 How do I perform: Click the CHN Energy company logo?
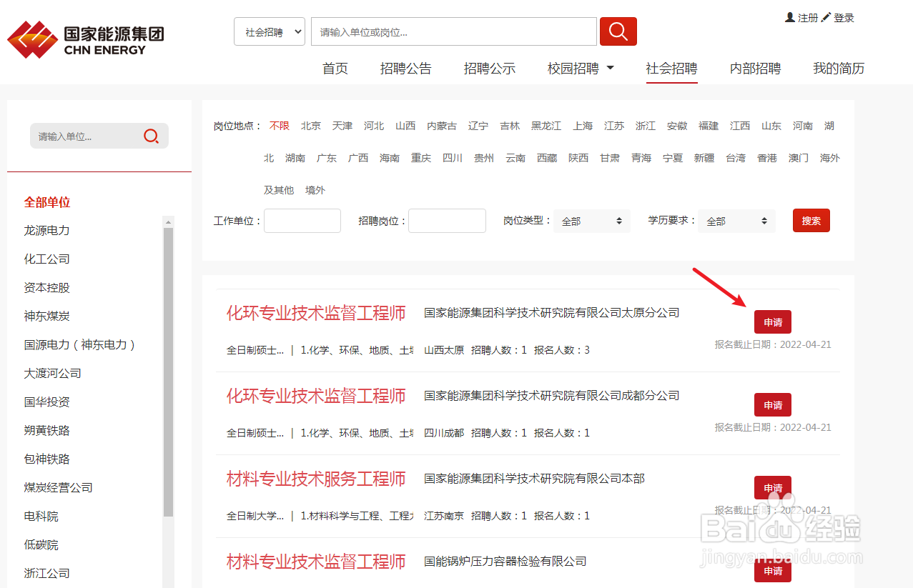pyautogui.click(x=84, y=39)
